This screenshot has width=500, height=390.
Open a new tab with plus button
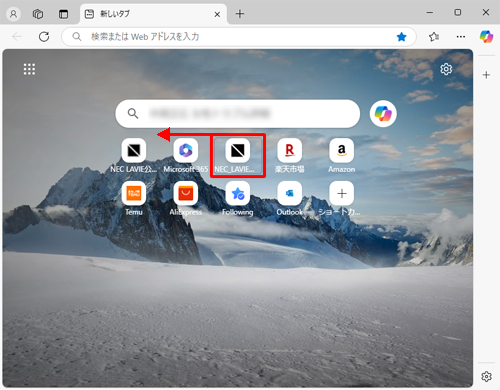click(x=240, y=14)
